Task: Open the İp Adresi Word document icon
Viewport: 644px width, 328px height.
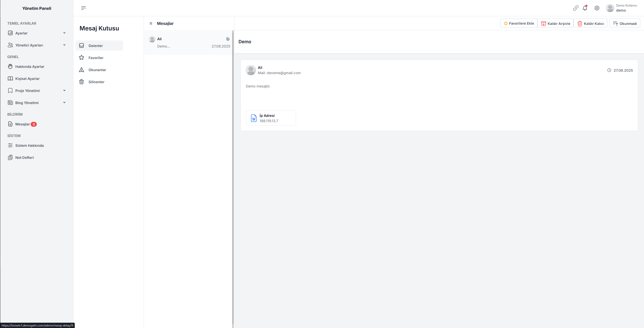Action: pyautogui.click(x=254, y=118)
